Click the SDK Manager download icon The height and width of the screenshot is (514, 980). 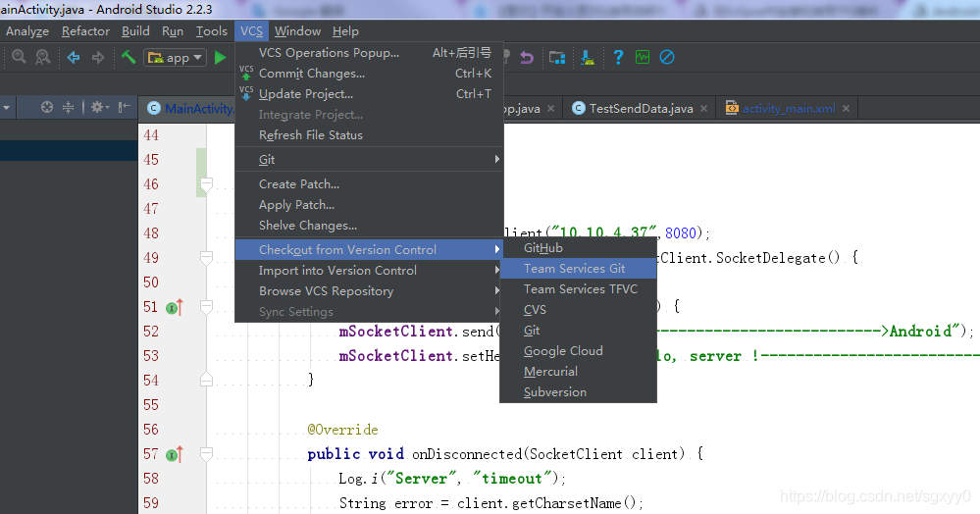pos(588,58)
